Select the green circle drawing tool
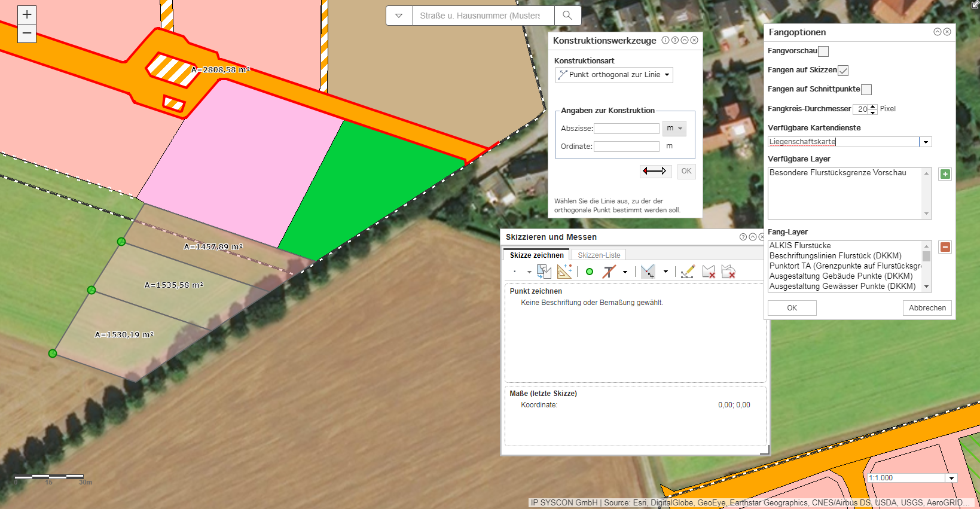Image resolution: width=980 pixels, height=509 pixels. tap(590, 272)
